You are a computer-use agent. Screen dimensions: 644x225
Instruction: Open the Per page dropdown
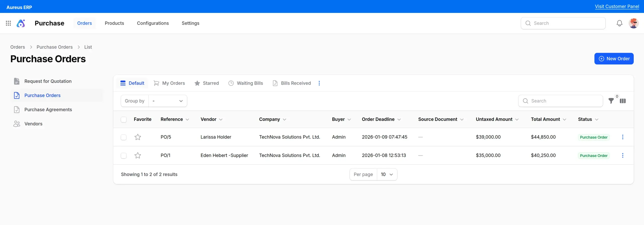[x=387, y=174]
